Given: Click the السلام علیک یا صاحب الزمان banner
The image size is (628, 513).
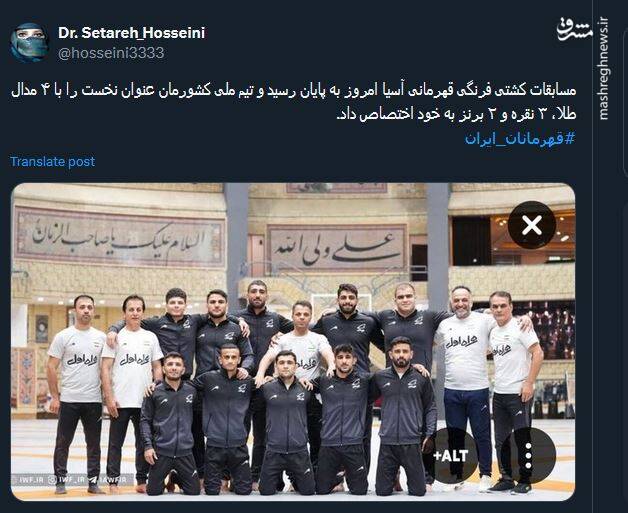Looking at the screenshot, I should click(x=119, y=237).
